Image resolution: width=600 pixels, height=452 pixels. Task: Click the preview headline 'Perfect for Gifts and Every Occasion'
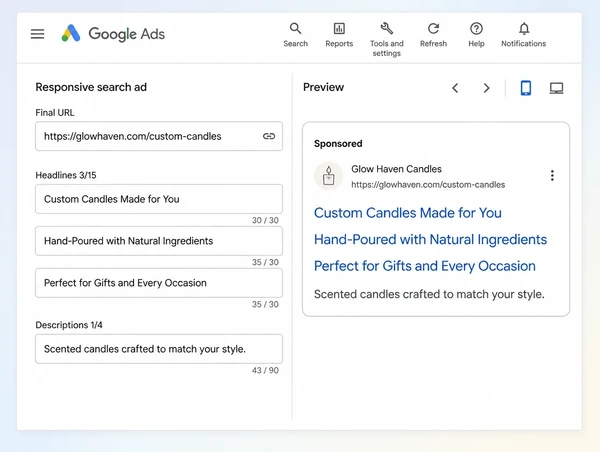tap(425, 266)
